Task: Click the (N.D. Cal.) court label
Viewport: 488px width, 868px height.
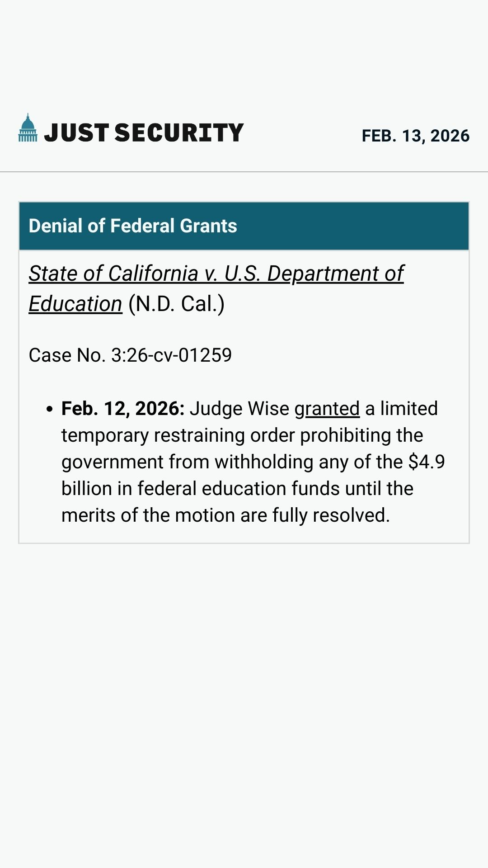Action: [x=176, y=304]
